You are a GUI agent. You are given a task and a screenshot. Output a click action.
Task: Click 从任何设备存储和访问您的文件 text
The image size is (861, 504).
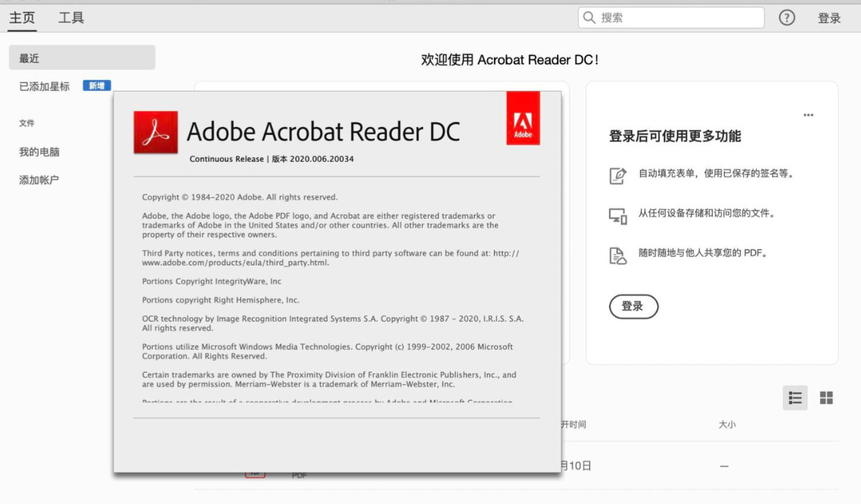coord(707,214)
